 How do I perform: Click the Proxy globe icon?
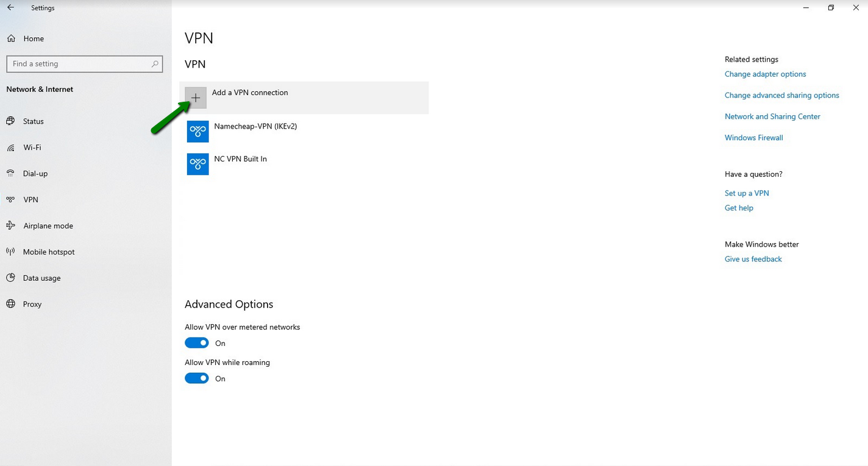[10, 304]
